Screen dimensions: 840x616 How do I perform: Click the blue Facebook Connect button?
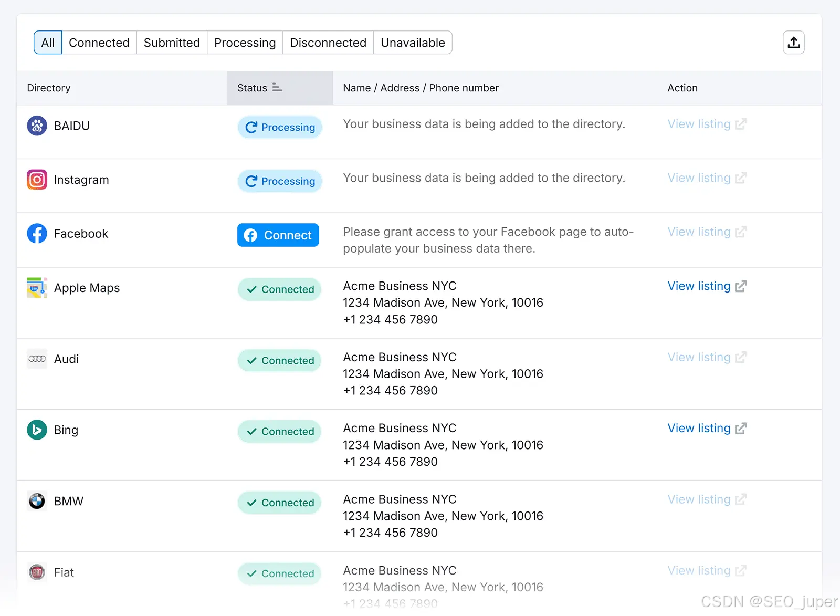(x=278, y=235)
